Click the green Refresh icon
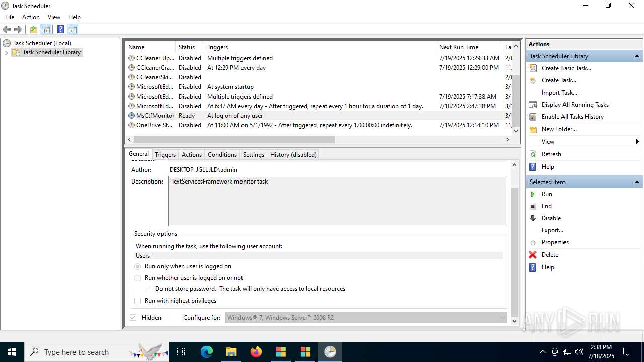The height and width of the screenshot is (362, 644). point(533,154)
